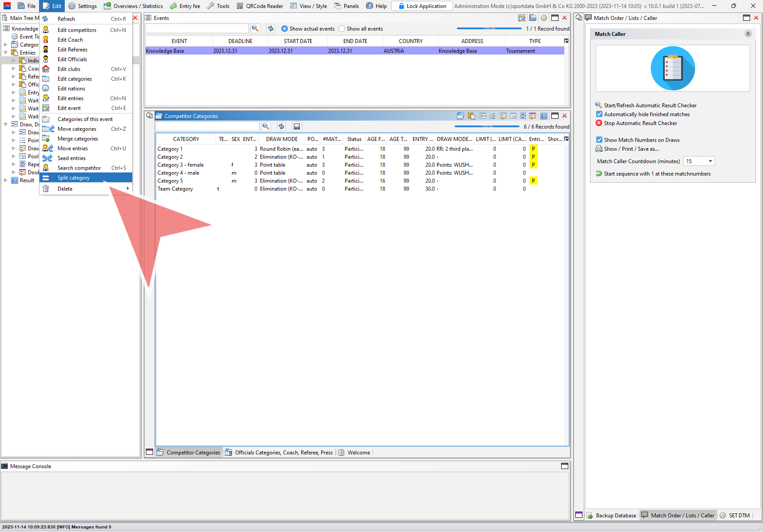Click the save icon in Competitor Categories toolbar
Screen dimensions: 763x532
tap(297, 127)
